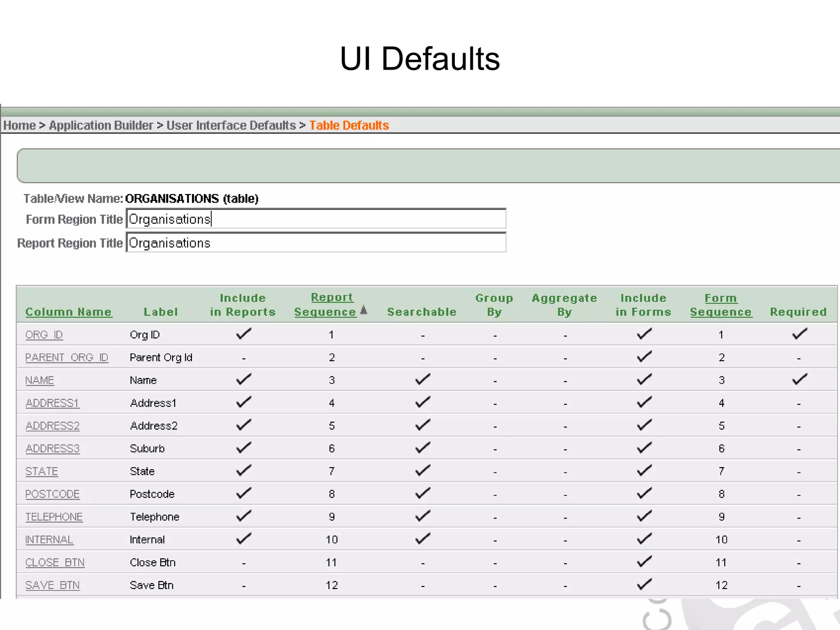Open the TELEPHONE column link
The width and height of the screenshot is (840, 630).
(54, 517)
